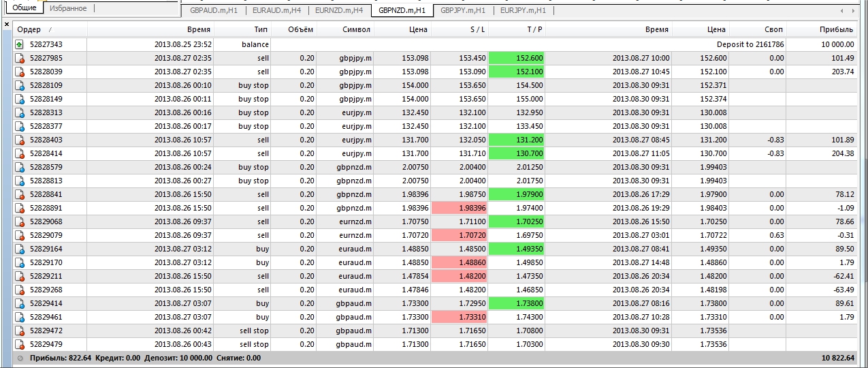Switch to the EURAUD.m,H4 chart tab
This screenshot has width=868, height=368.
click(275, 11)
